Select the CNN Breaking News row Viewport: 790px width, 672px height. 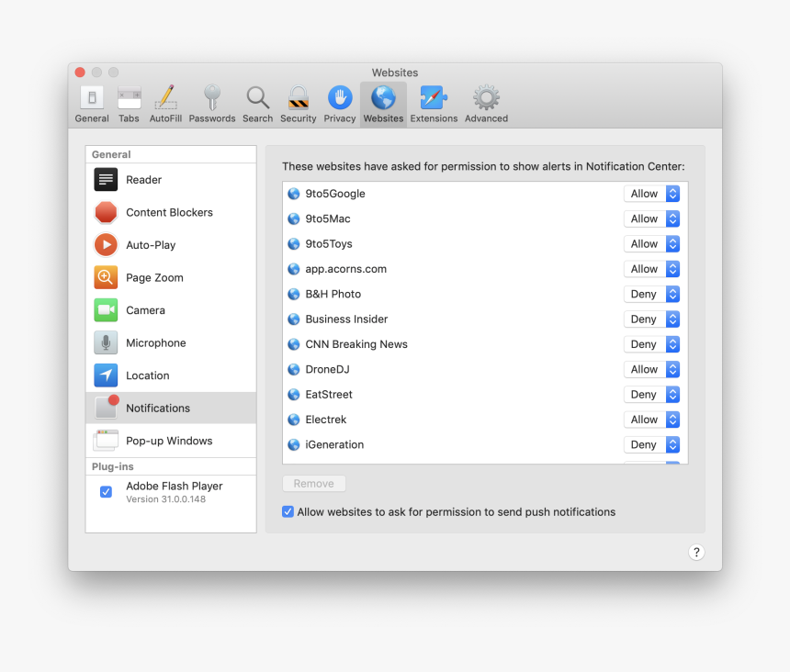tap(485, 344)
